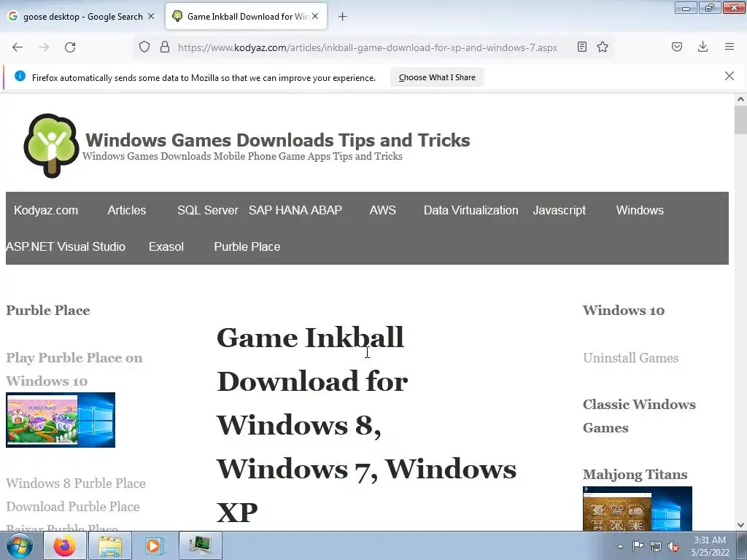Click the vertical scrollbar thumb
The height and width of the screenshot is (560, 747).
click(x=740, y=120)
